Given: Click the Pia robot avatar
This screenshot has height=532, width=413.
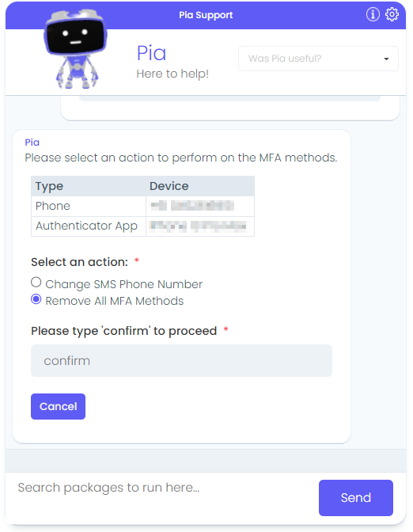Looking at the screenshot, I should coord(75,49).
